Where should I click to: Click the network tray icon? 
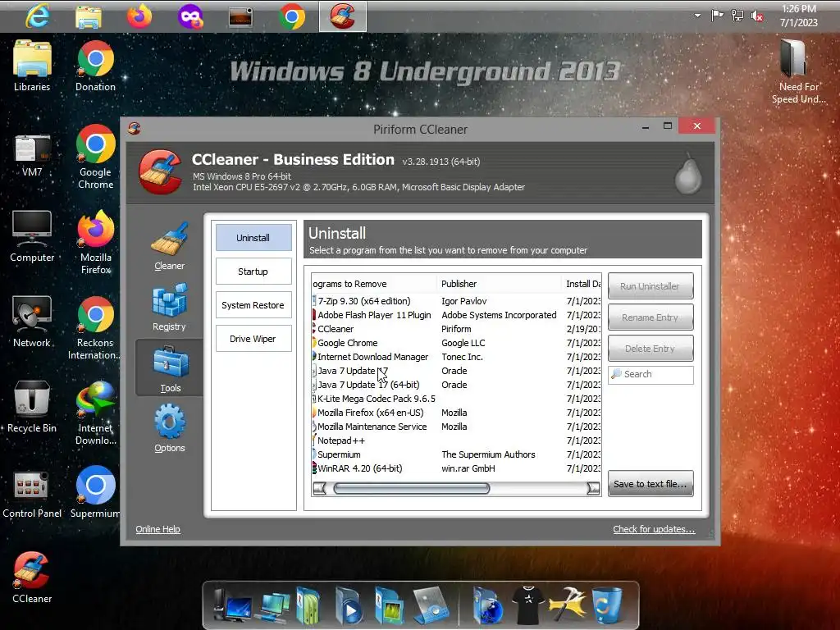click(737, 16)
